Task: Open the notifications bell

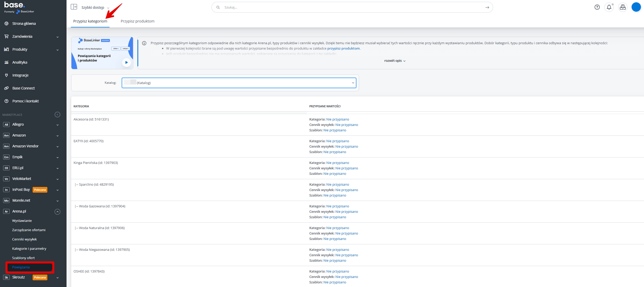Action: point(609,7)
